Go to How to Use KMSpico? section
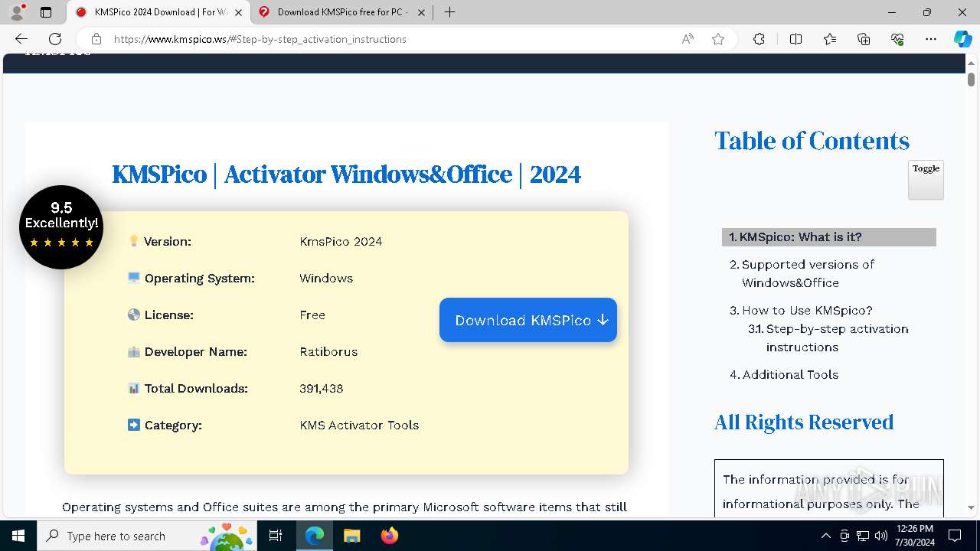 [807, 310]
